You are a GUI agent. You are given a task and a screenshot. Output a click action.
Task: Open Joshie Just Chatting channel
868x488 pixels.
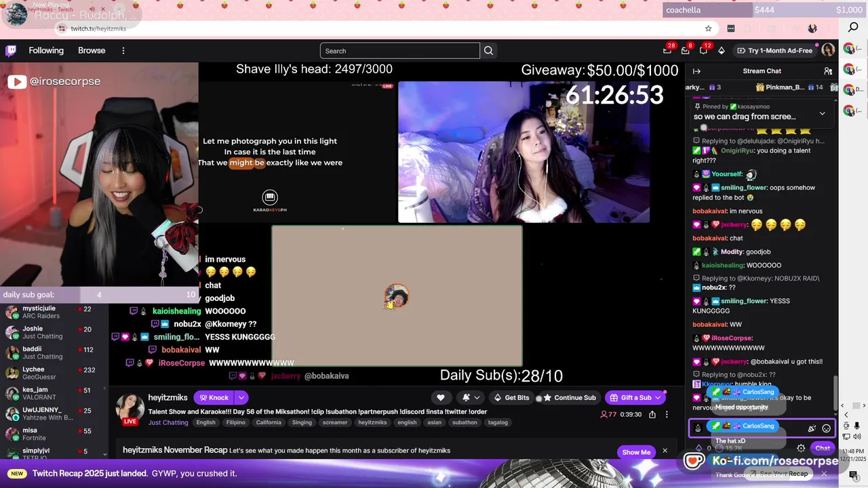pos(54,333)
